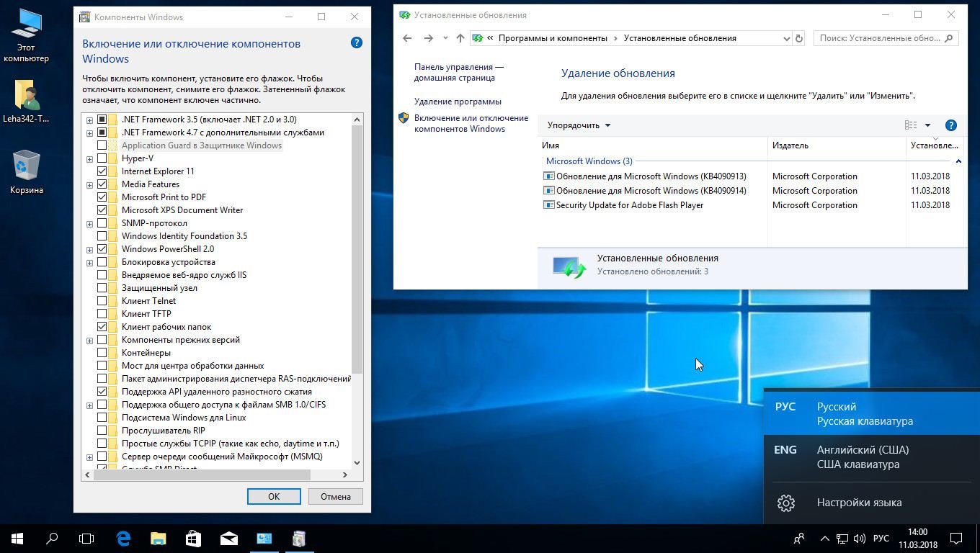Click the help icon in Installed Updates window
Viewport: 980px width, 553px height.
click(x=950, y=125)
